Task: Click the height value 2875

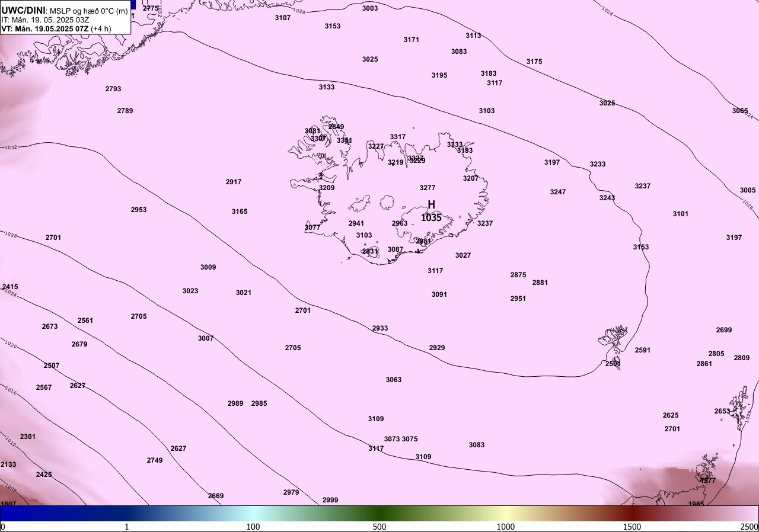Action: [x=518, y=275]
